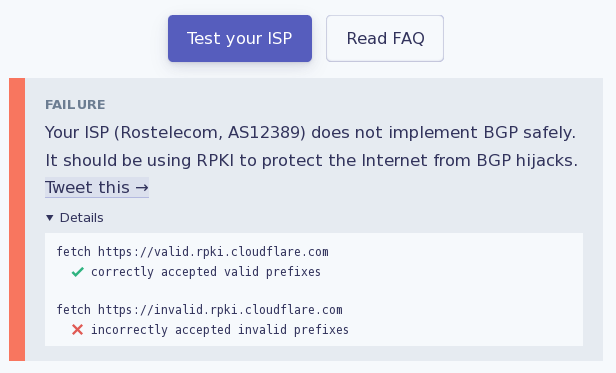The image size is (616, 373).
Task: Click 'correctly accepted valid prefixes' text
Action: [206, 272]
